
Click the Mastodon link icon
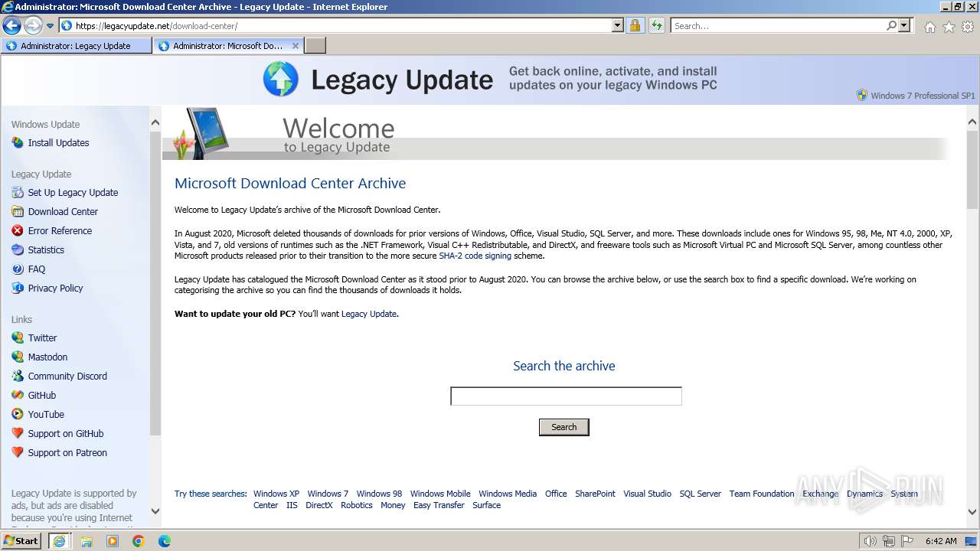pos(18,357)
